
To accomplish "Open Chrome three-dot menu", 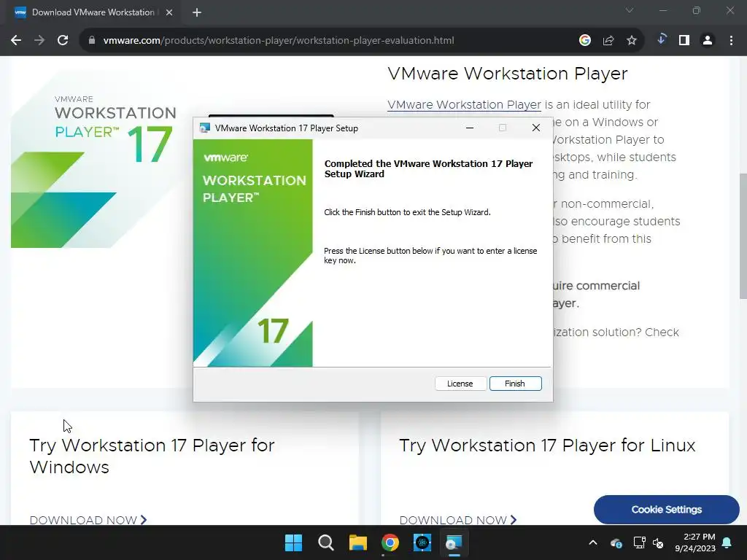I will (731, 41).
